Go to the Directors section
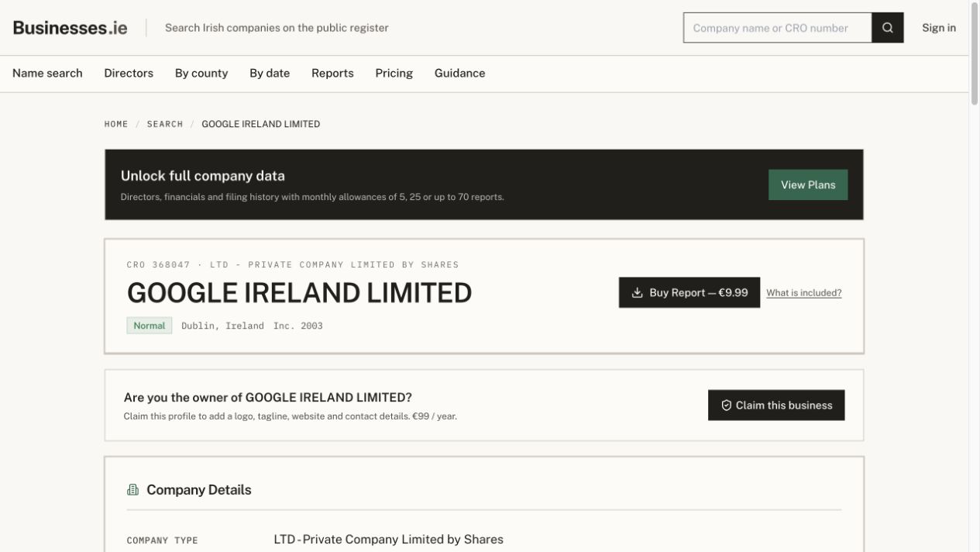 [129, 73]
